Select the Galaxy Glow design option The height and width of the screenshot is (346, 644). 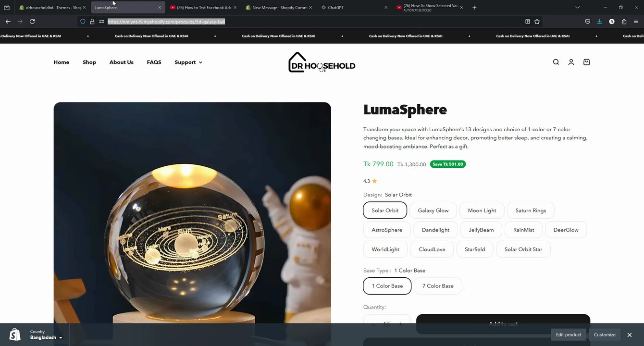(433, 210)
